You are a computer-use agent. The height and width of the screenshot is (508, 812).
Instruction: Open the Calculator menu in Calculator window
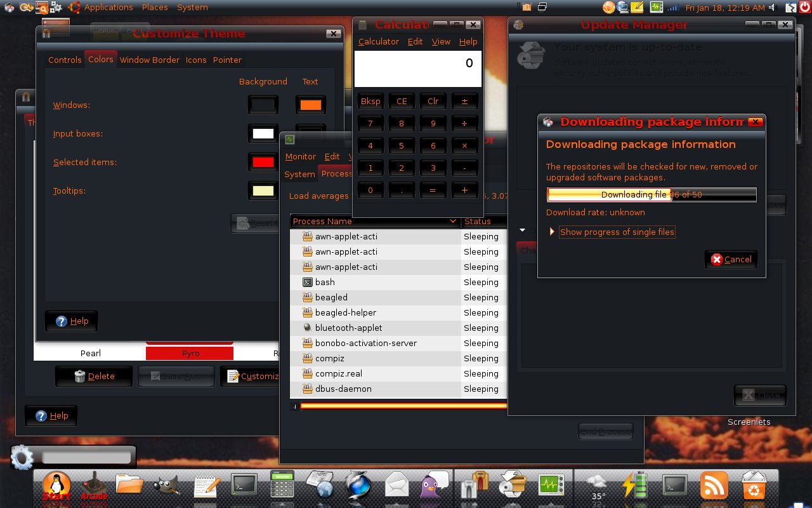379,41
